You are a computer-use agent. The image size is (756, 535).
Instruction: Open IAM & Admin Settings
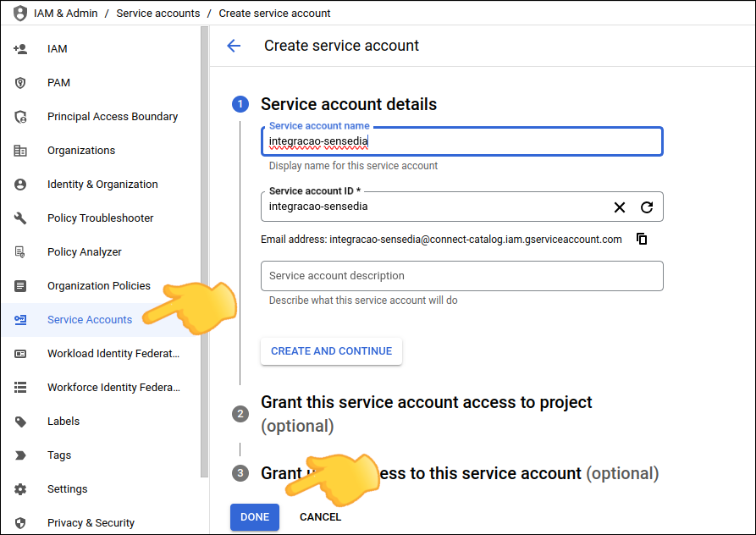tap(67, 488)
